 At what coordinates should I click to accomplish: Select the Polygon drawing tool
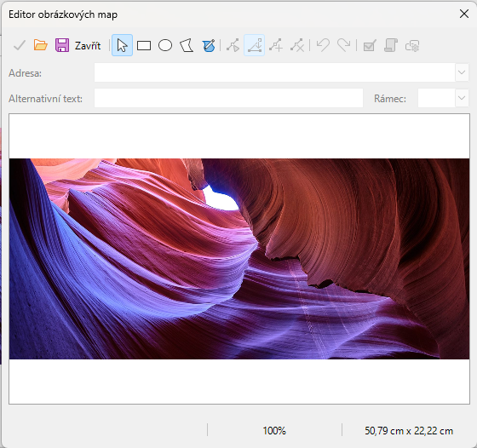tap(187, 46)
